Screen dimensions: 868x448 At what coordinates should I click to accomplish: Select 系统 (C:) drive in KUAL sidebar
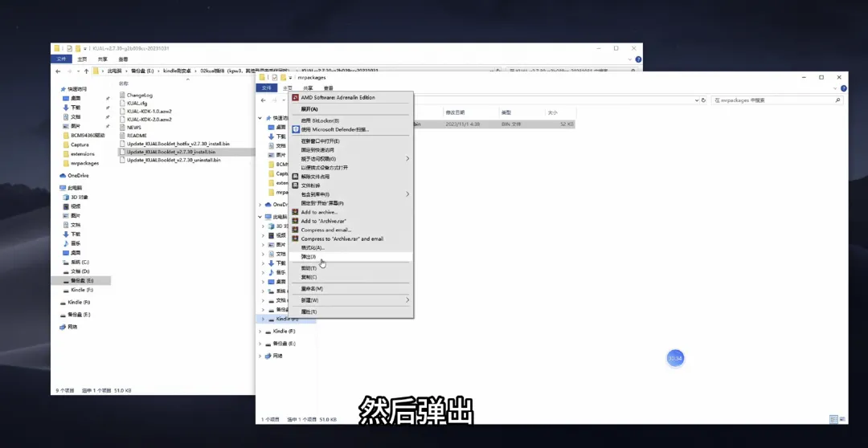point(80,263)
